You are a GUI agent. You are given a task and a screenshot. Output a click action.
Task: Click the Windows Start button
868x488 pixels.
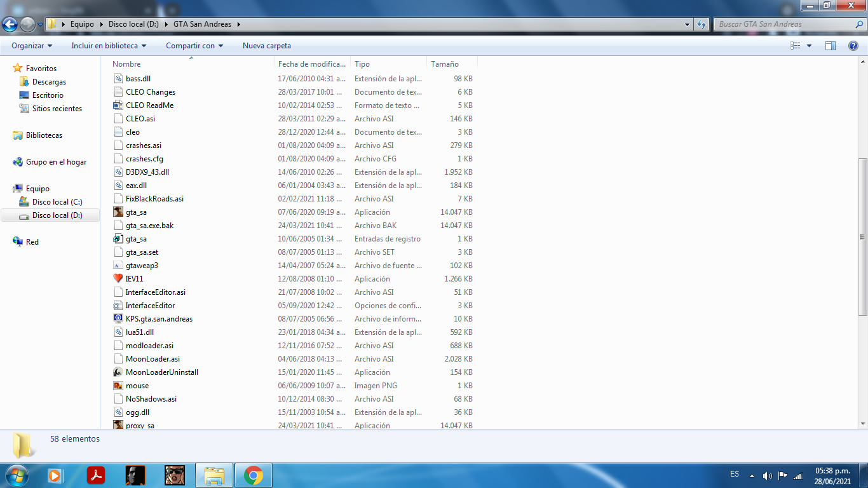(x=16, y=475)
